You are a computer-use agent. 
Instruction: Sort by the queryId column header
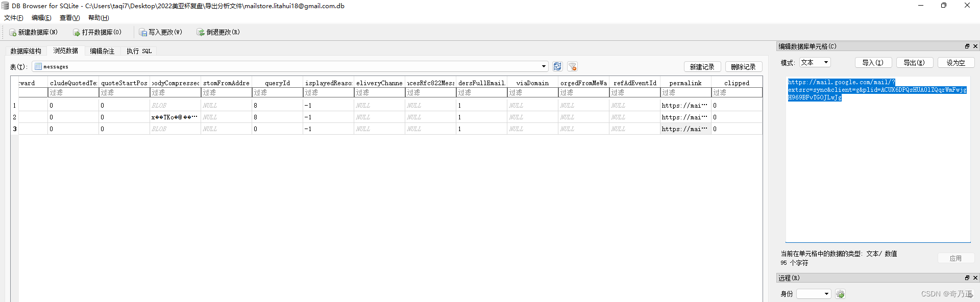pyautogui.click(x=277, y=83)
